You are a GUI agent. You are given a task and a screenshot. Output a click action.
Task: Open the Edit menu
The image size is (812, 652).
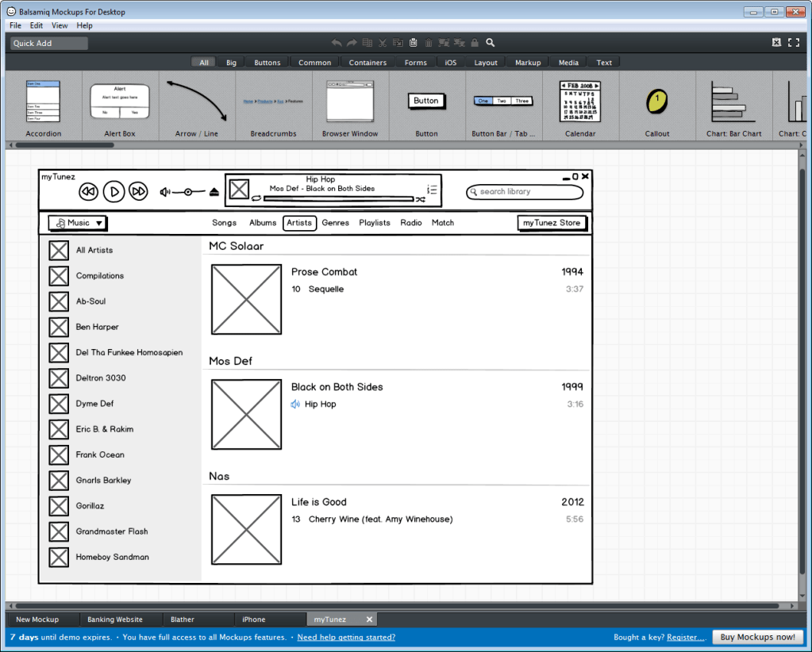point(36,25)
